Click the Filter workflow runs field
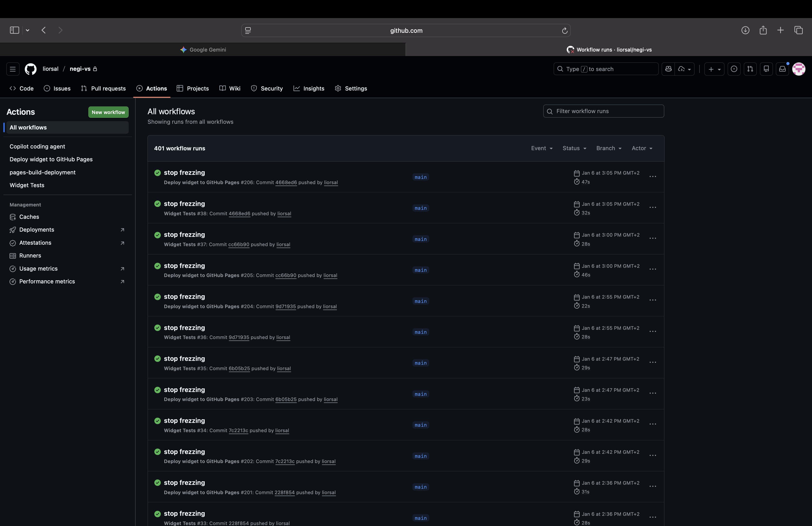 pyautogui.click(x=603, y=111)
